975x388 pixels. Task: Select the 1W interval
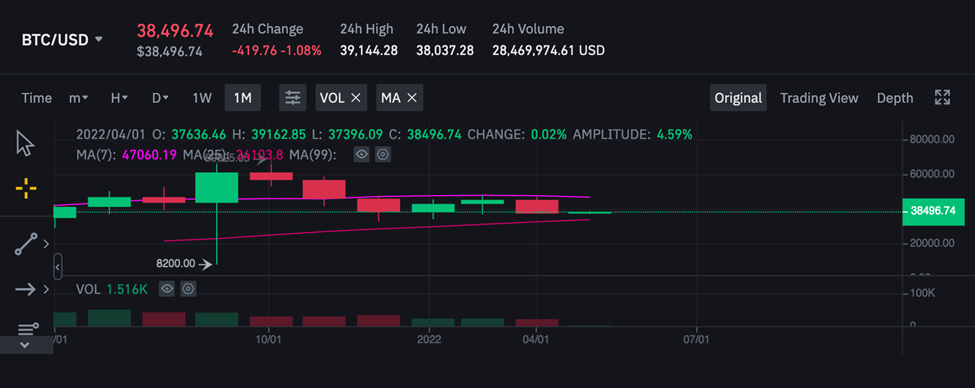coord(202,98)
